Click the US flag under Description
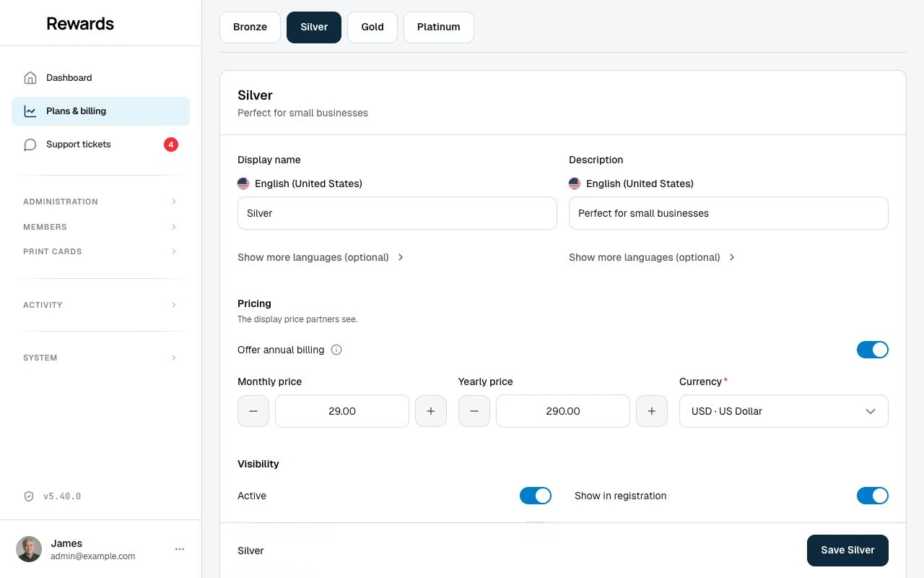This screenshot has width=924, height=578. point(575,184)
